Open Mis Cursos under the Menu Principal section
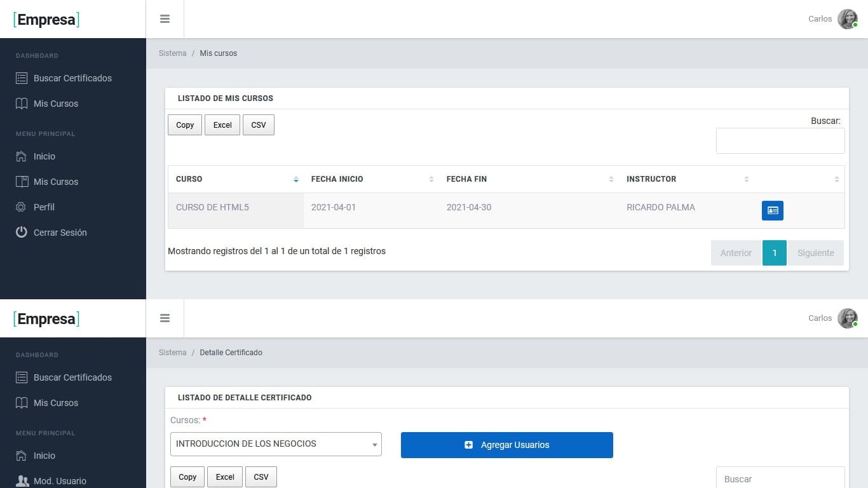The height and width of the screenshot is (488, 868). 56,182
